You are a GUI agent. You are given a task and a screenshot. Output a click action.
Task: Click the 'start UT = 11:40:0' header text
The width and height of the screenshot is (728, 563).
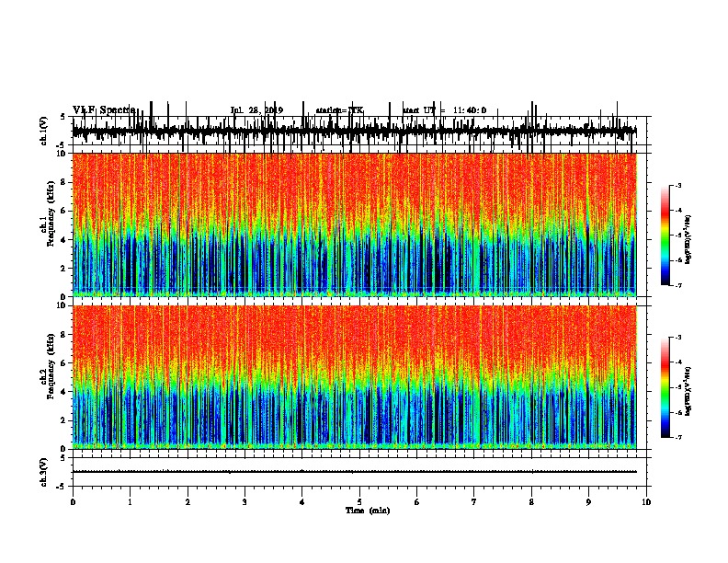pos(444,110)
